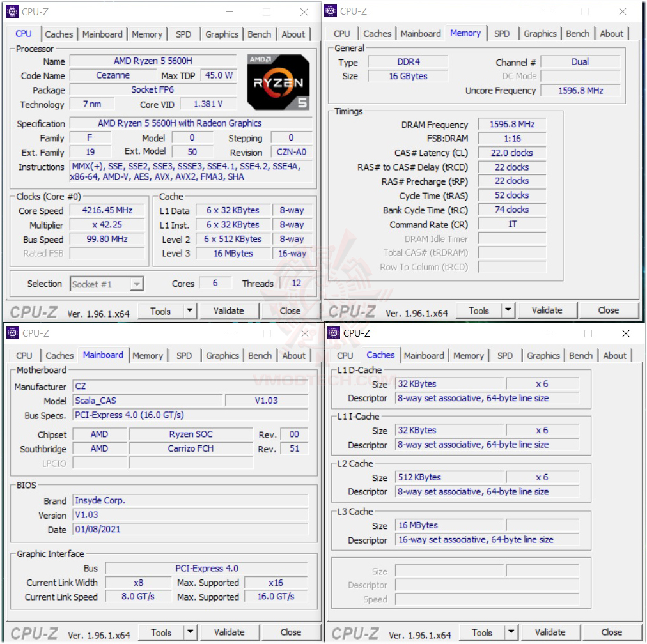The height and width of the screenshot is (644, 647).
Task: Click the Bus Specs value PCI-Express 4.0 (16.0 GT/s)
Action: coord(191,415)
